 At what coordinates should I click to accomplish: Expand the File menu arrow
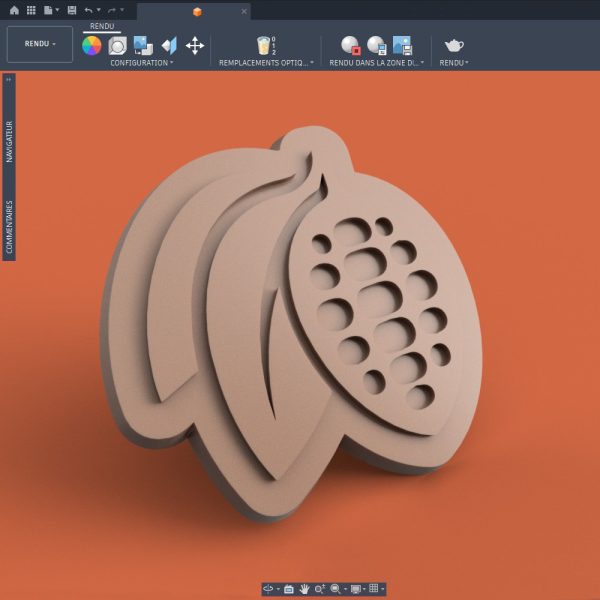click(x=57, y=10)
